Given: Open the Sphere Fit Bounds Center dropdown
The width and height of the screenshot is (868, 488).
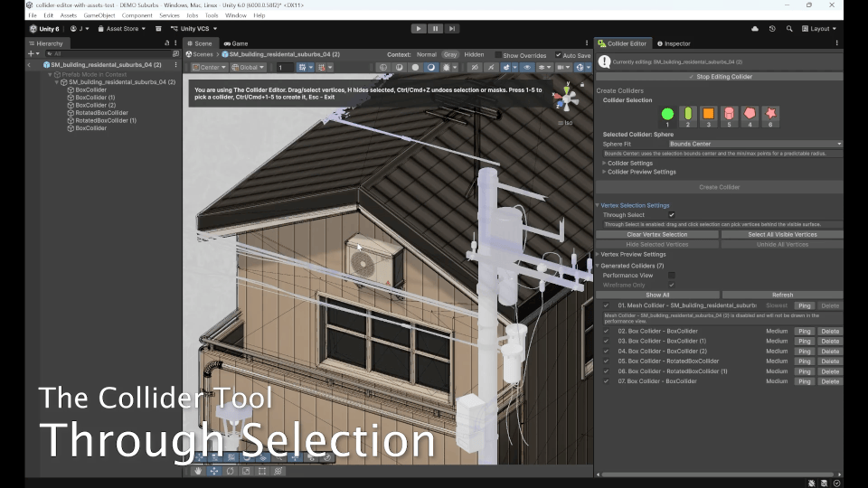Looking at the screenshot, I should coord(755,144).
